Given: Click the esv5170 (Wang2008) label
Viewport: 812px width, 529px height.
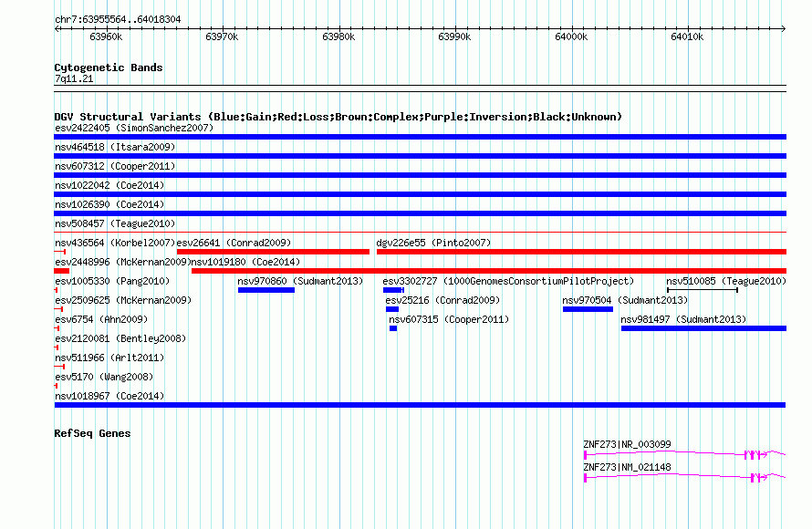Looking at the screenshot, I should pyautogui.click(x=104, y=377).
